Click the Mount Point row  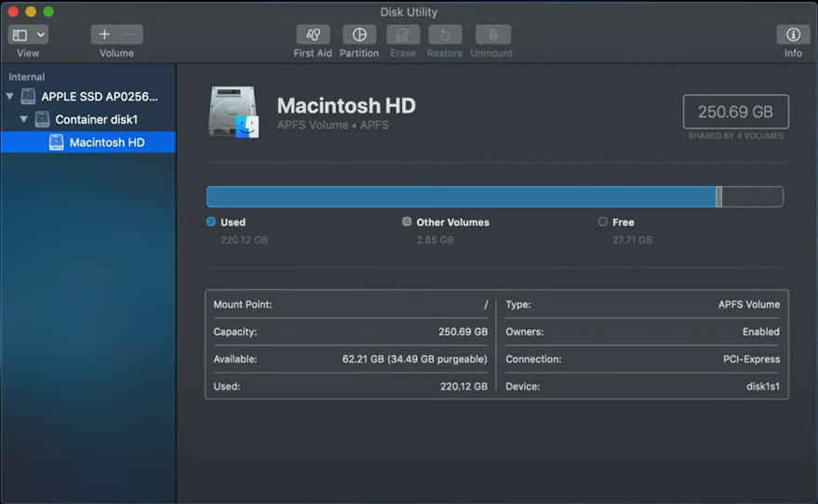coord(351,304)
